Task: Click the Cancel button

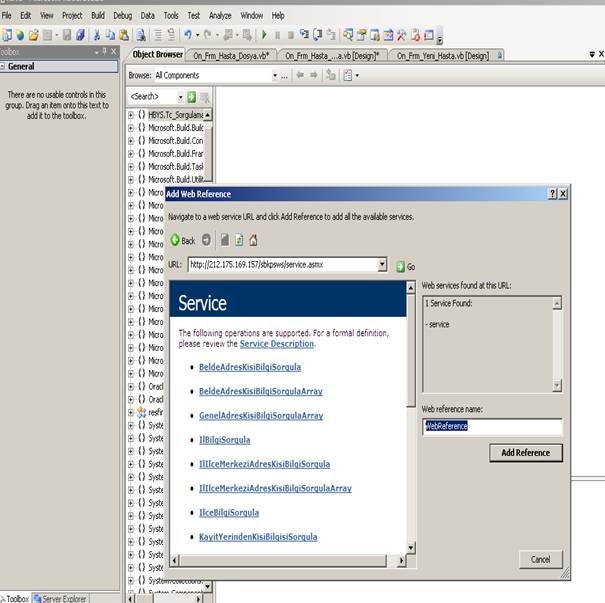Action: [x=541, y=559]
